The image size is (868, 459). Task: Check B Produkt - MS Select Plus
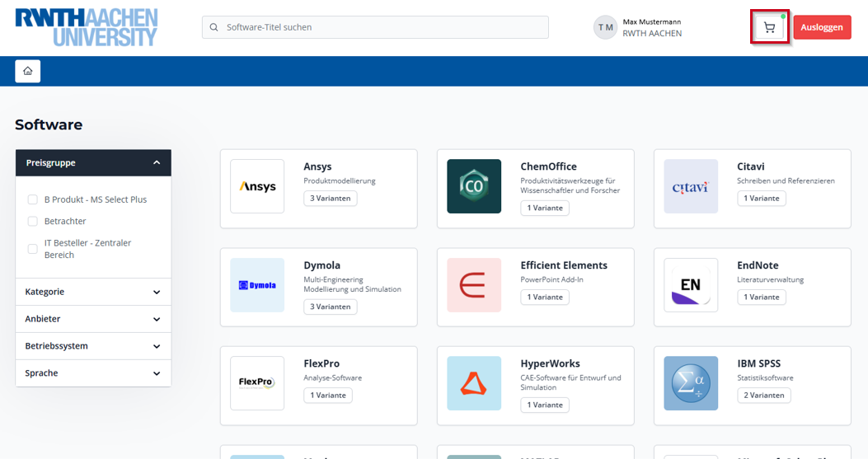coord(33,199)
